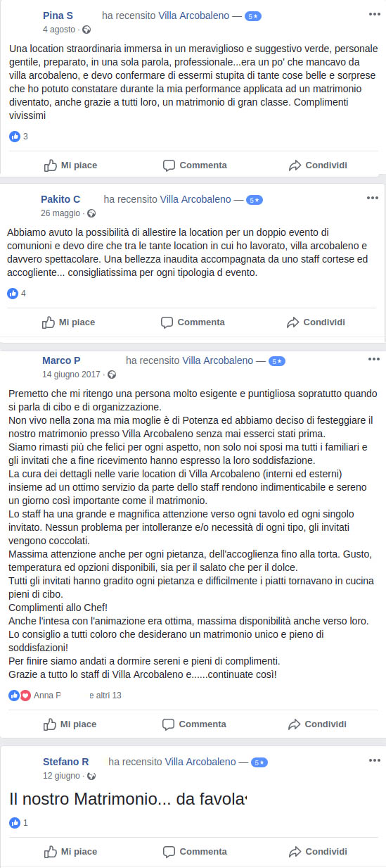Click the like reaction icon showing 3
This screenshot has width=386, height=868.
(x=15, y=137)
